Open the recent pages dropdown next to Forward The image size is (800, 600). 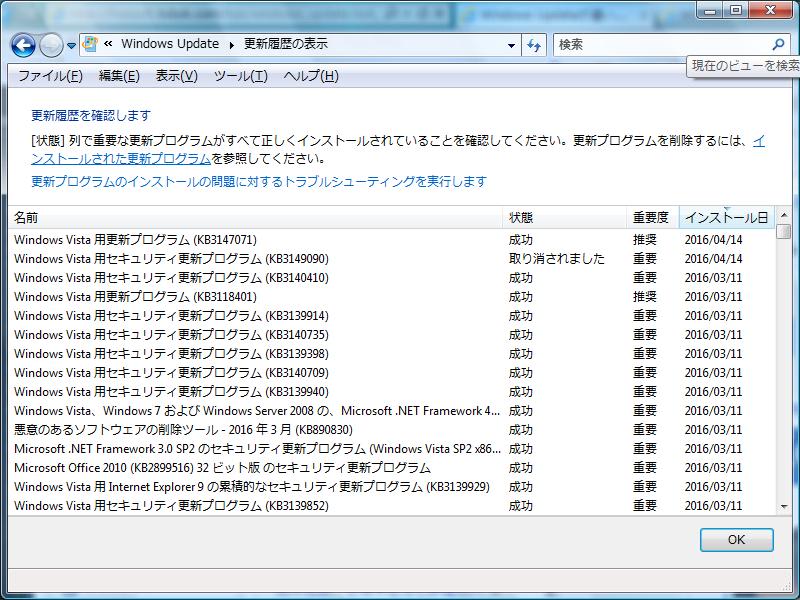(x=72, y=46)
